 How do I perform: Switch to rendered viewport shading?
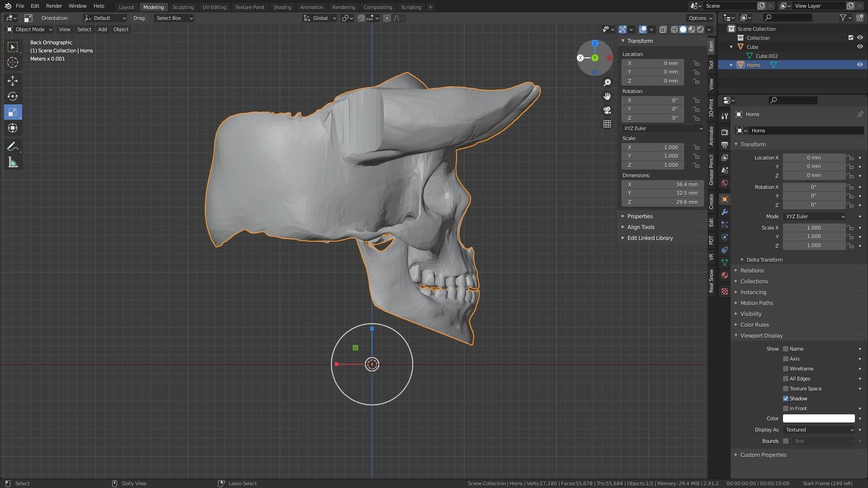point(700,29)
